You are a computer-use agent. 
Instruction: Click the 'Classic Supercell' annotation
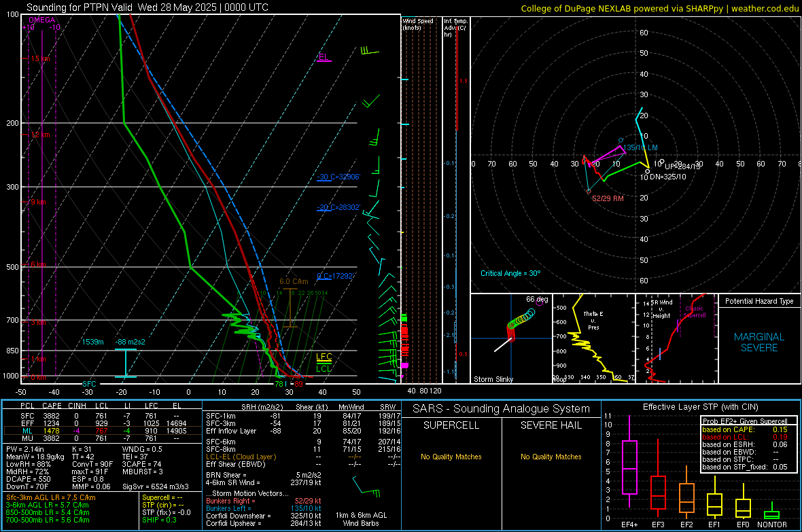(x=695, y=312)
